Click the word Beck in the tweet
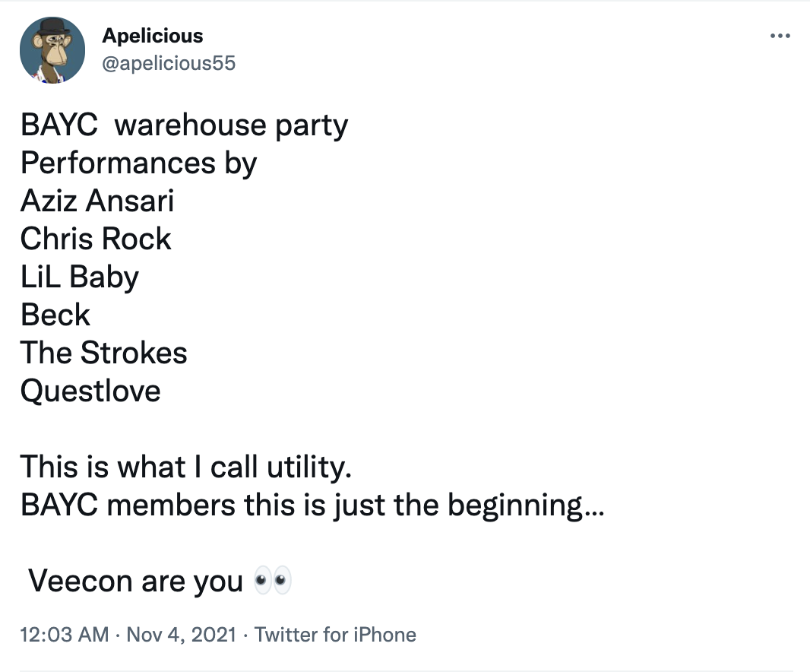The height and width of the screenshot is (672, 810). [55, 315]
